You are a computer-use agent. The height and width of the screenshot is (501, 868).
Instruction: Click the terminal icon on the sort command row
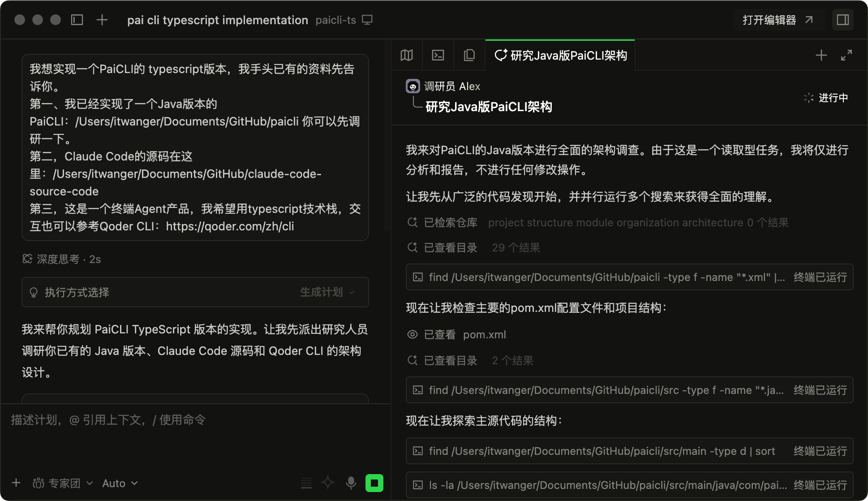pos(418,451)
